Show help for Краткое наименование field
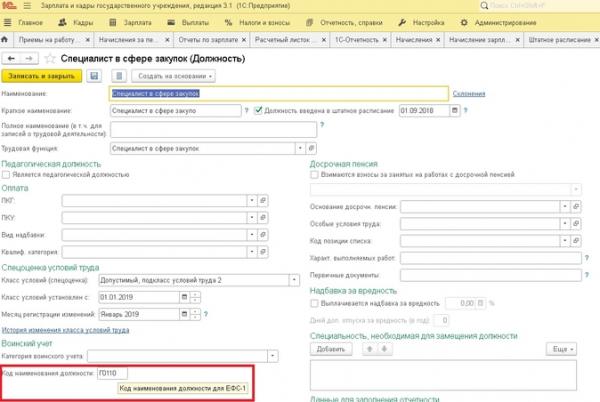 246,111
